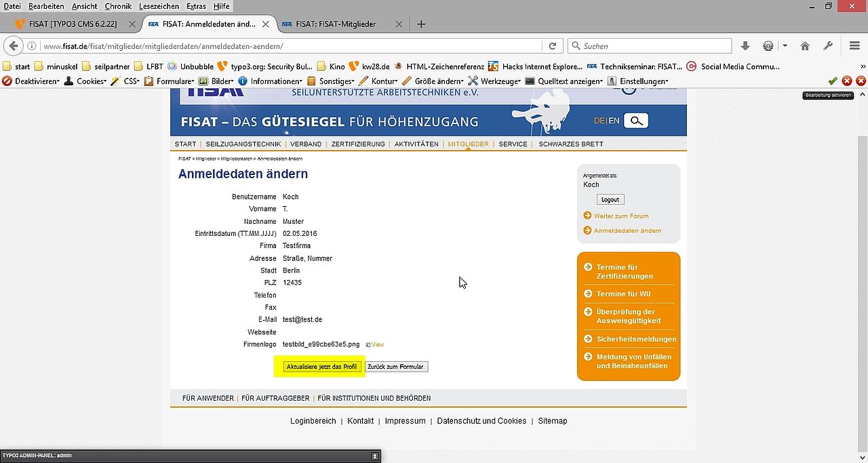The image size is (868, 463).
Task: Click the Logout button
Action: [610, 199]
